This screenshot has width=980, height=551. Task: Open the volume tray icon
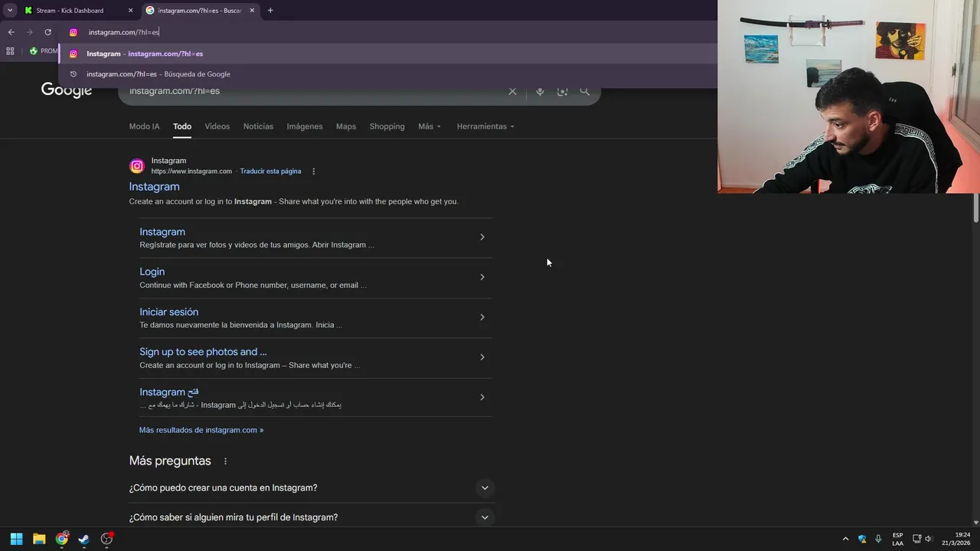[929, 539]
